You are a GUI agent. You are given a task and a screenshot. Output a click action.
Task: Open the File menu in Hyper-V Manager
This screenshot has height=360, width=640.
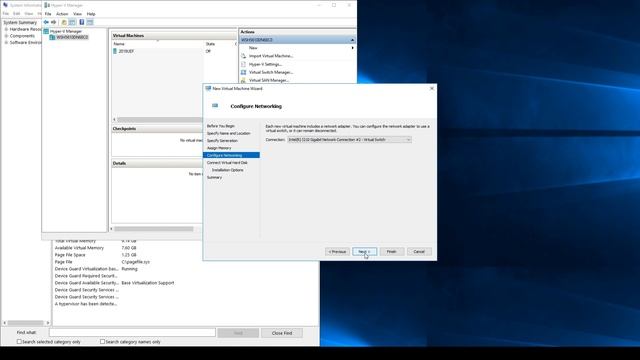[x=48, y=14]
